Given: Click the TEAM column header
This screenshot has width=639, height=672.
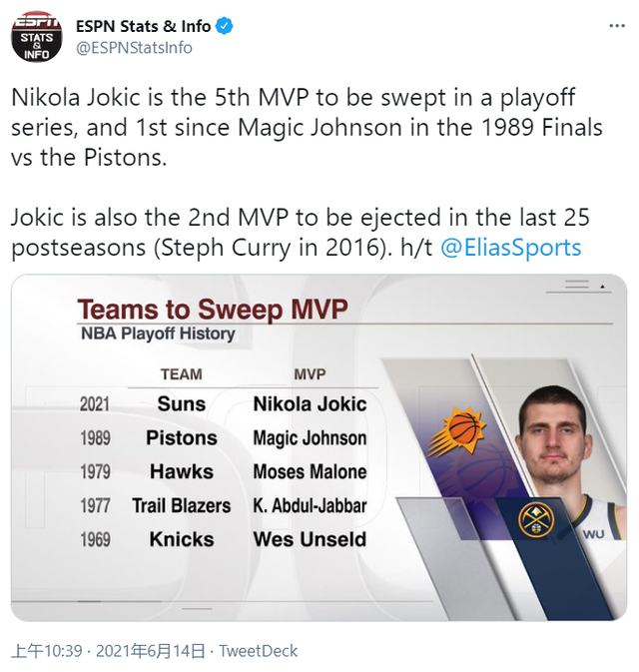Looking at the screenshot, I should [181, 374].
